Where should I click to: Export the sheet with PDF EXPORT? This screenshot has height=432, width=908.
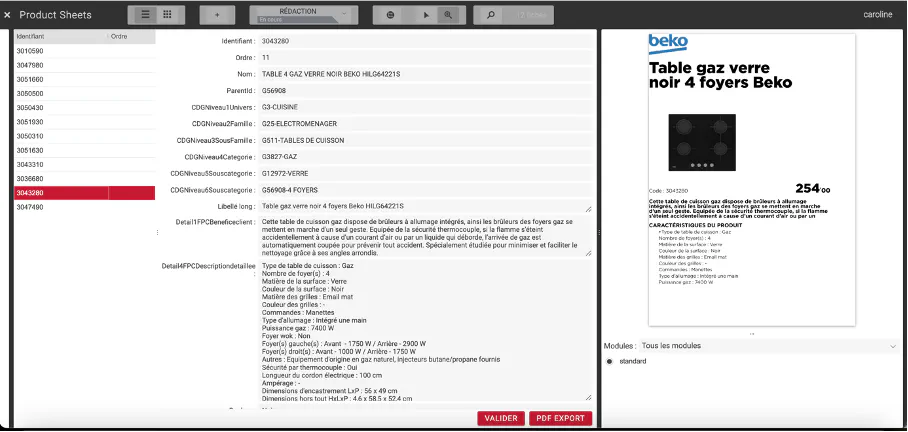[x=560, y=418]
